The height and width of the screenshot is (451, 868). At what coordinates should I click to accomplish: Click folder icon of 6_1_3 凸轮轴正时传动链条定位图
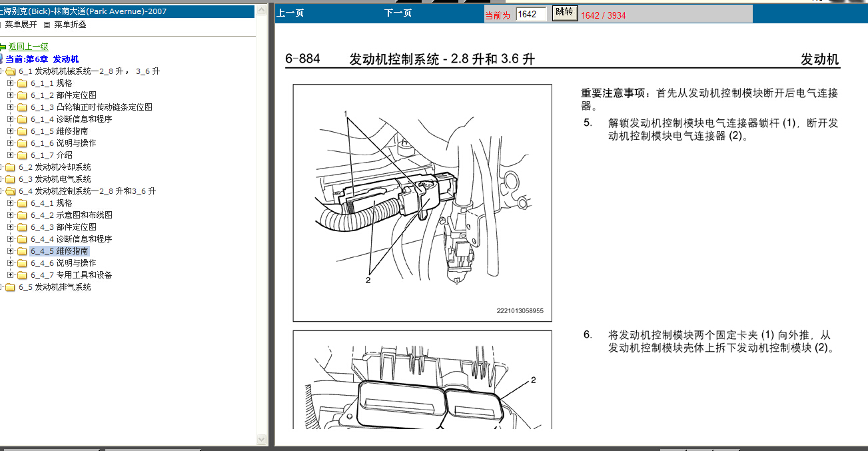pos(22,107)
